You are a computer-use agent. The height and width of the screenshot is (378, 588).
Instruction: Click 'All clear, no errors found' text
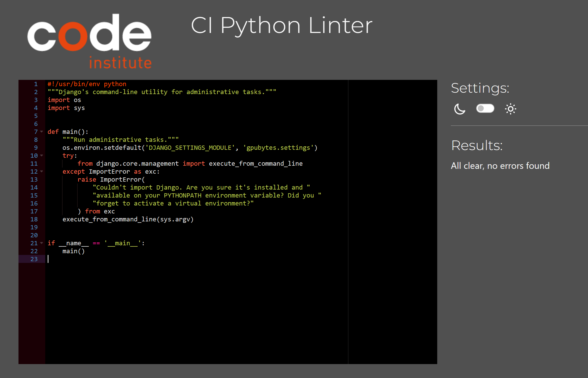(x=500, y=166)
